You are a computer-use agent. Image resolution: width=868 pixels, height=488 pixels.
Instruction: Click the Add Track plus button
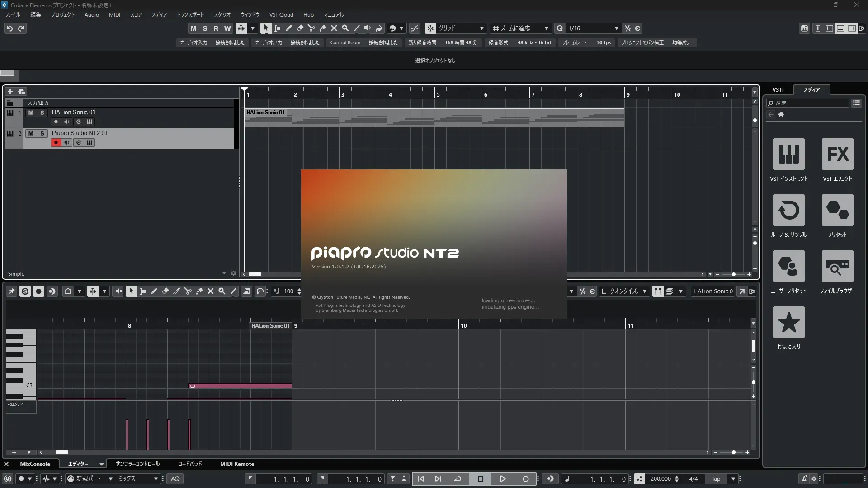(10, 91)
